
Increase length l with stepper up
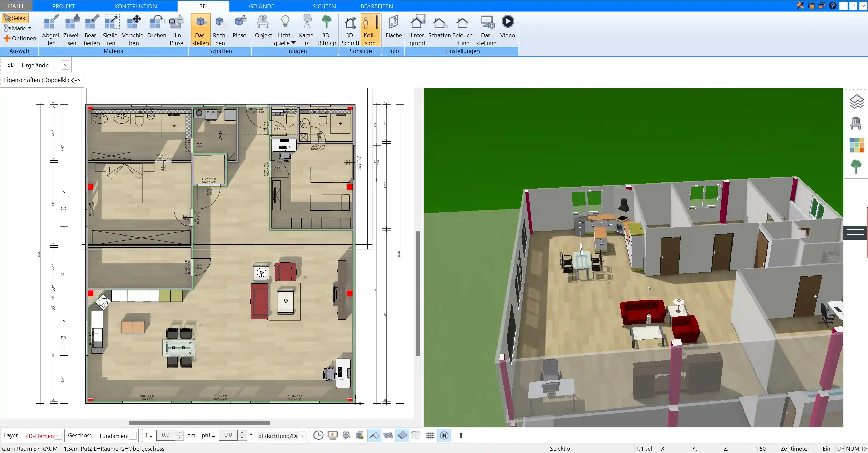[x=180, y=433]
